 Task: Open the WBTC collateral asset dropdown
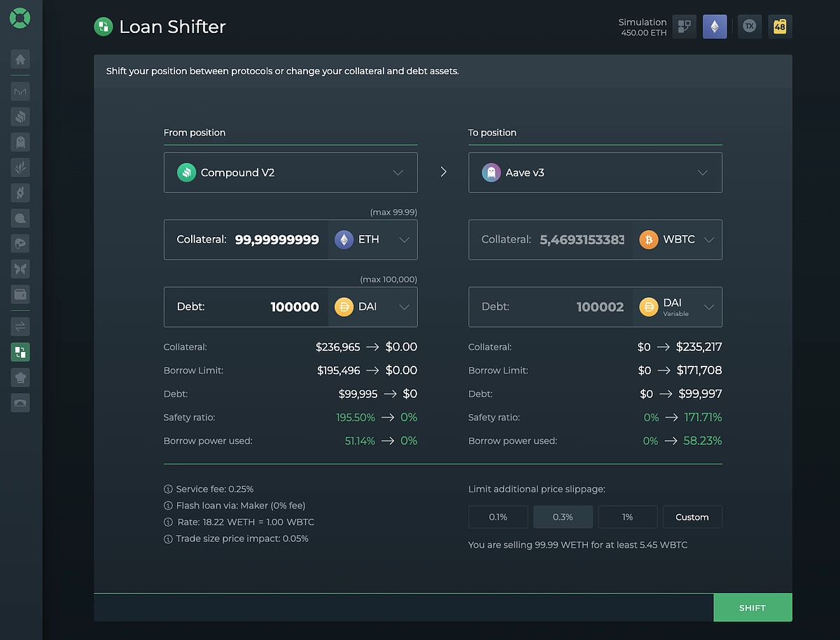coord(676,239)
